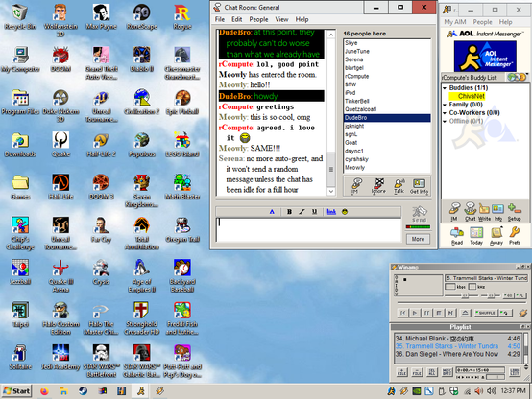Open smiley picker in chat toolbar
Image resolution: width=532 pixels, height=399 pixels.
[x=345, y=212]
